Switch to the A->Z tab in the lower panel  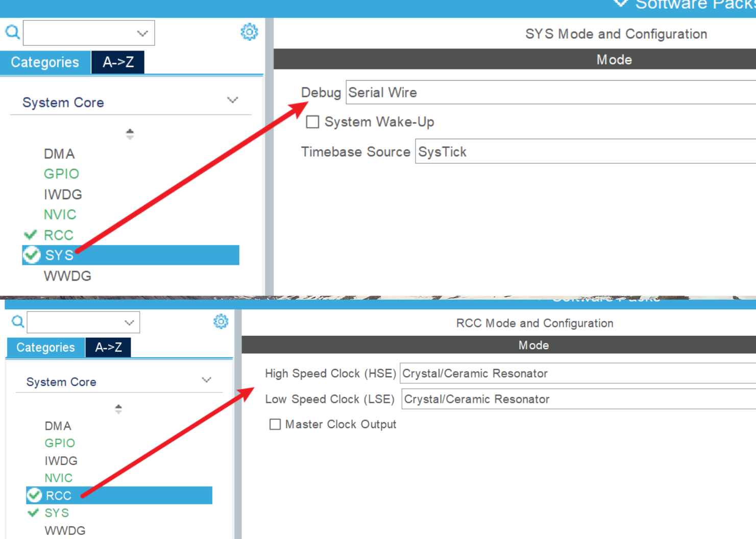pyautogui.click(x=108, y=348)
